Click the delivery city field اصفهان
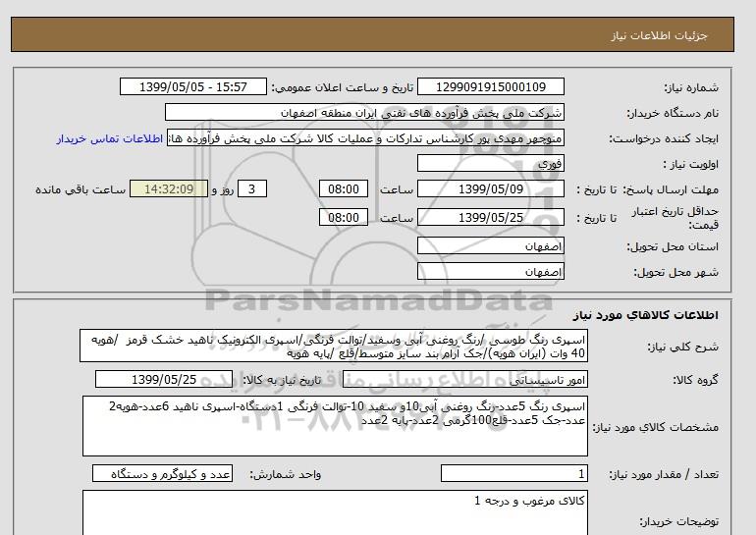This screenshot has width=756, height=535. [490, 271]
